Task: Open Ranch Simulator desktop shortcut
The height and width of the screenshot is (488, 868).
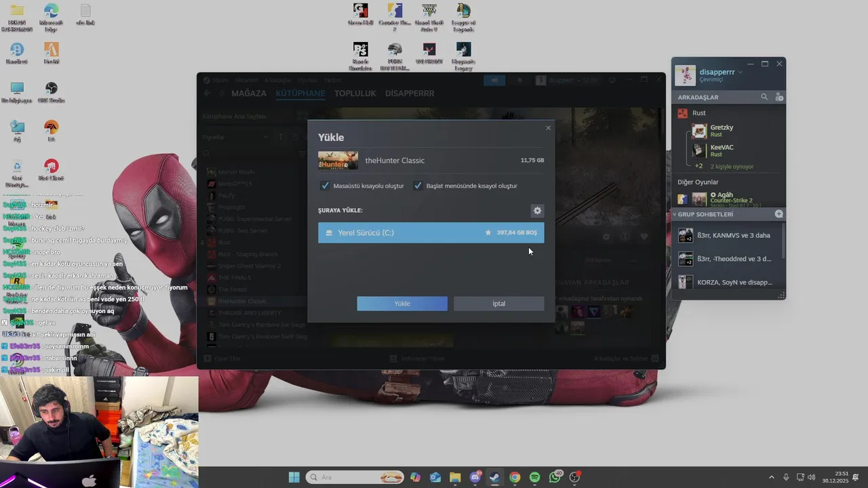Action: [361, 57]
